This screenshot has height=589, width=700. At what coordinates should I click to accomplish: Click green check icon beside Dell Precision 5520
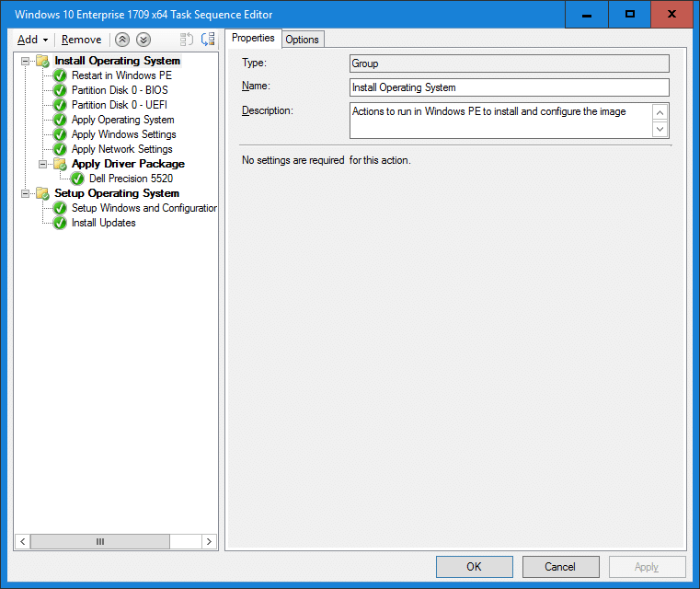point(77,179)
